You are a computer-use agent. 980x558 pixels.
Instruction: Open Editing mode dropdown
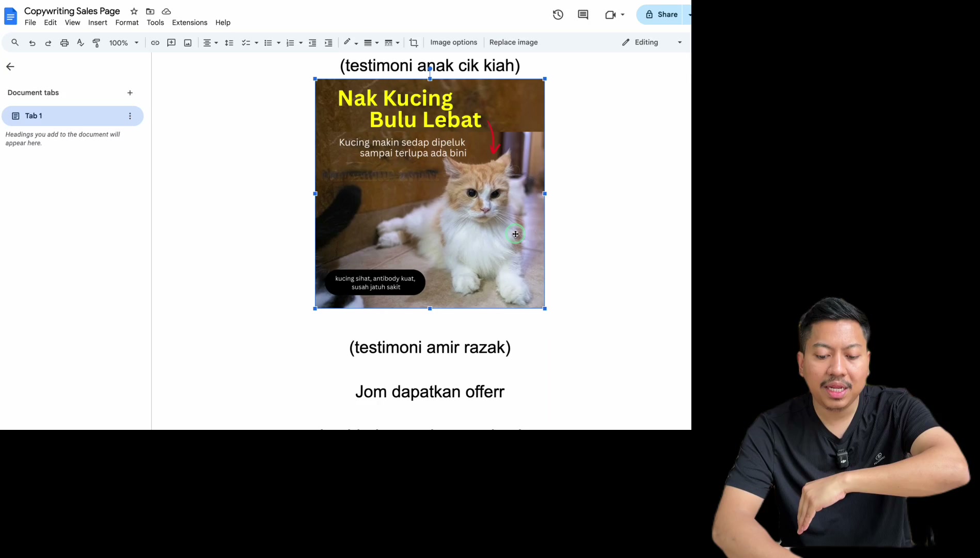(x=652, y=42)
